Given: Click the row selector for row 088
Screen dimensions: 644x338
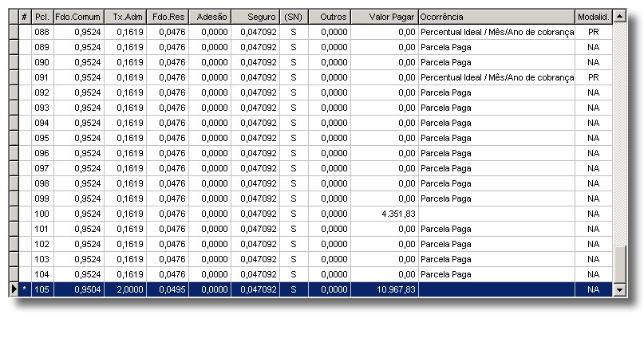Looking at the screenshot, I should coord(14,32).
